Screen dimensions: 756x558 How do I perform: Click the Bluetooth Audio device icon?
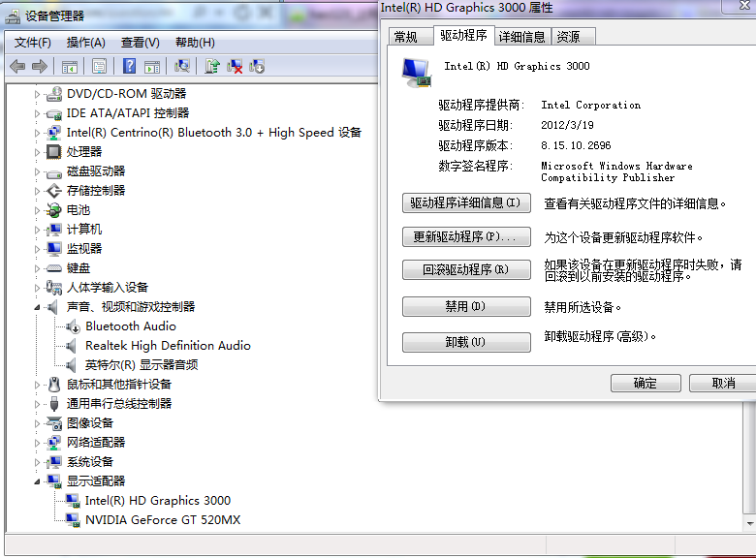(x=73, y=326)
